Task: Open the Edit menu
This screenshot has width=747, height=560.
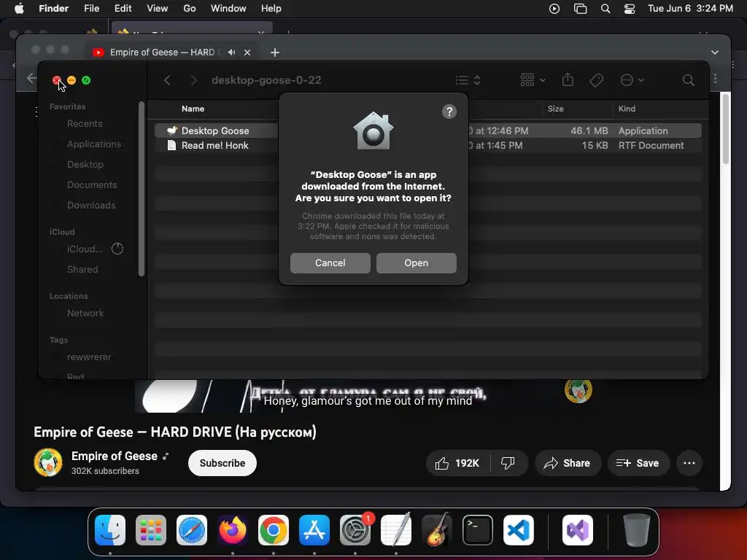Action: coord(123,9)
